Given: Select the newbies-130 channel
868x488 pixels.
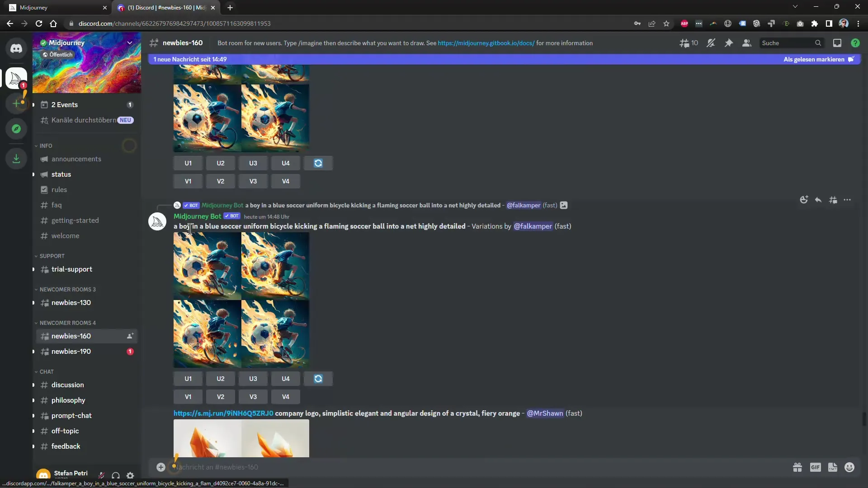Looking at the screenshot, I should tap(71, 302).
